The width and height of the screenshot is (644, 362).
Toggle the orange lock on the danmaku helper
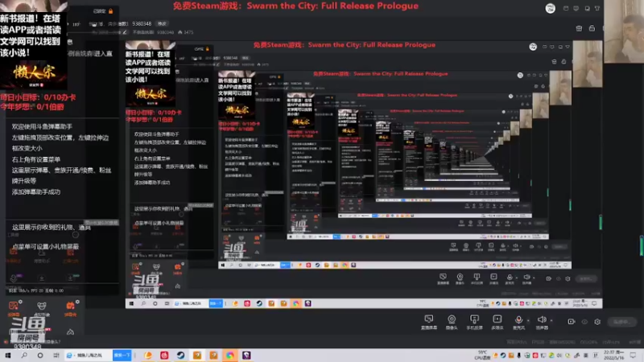(110, 11)
